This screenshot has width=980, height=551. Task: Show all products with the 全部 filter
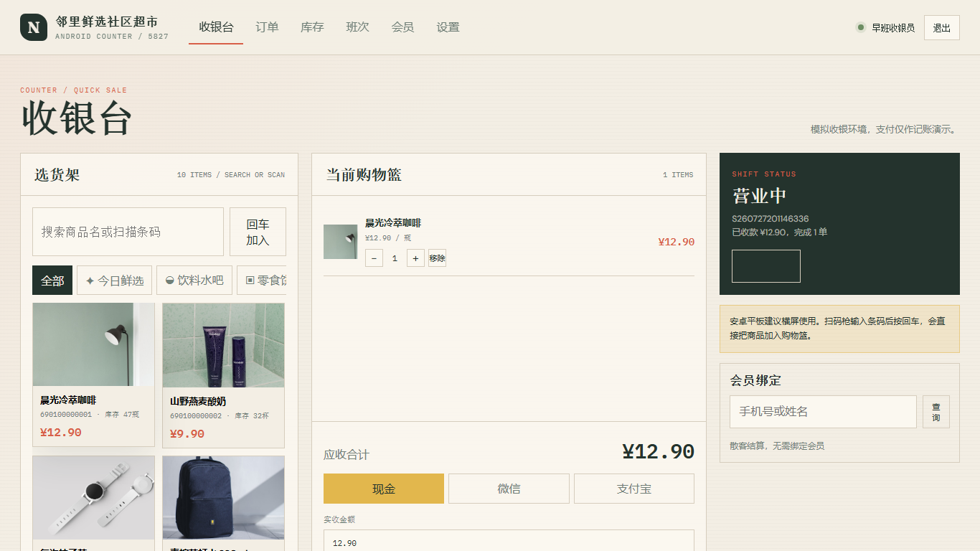[x=52, y=281]
